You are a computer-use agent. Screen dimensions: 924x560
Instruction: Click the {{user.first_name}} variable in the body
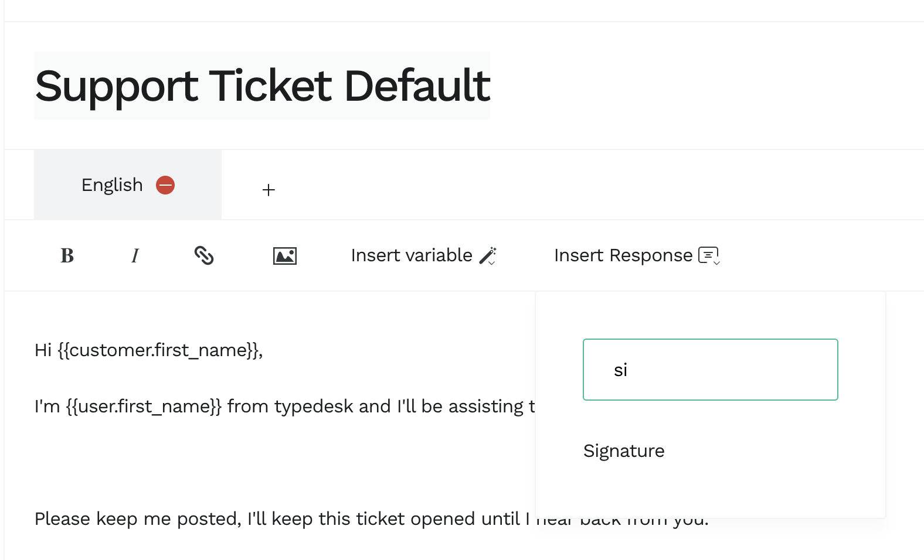[144, 407]
